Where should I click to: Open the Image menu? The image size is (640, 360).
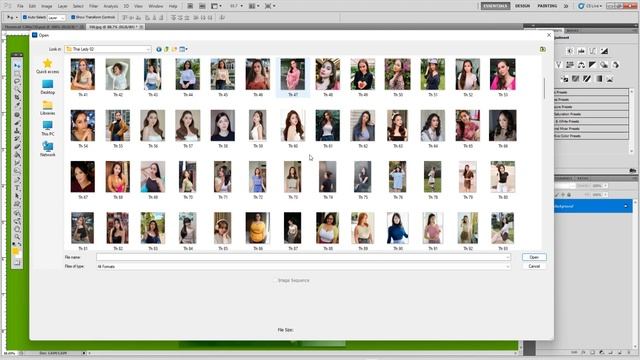click(47, 7)
